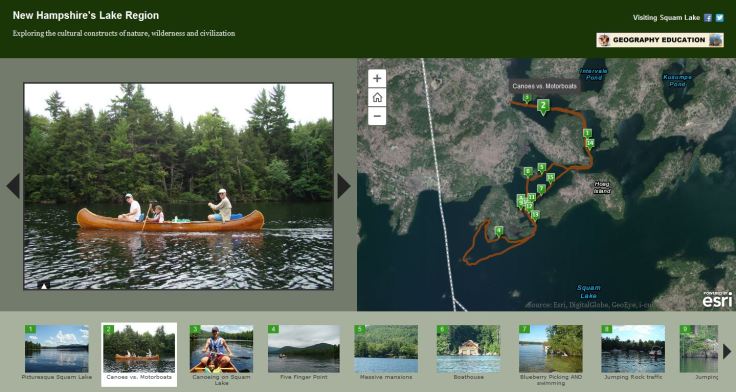Open Canoeing on Squam Lake thumbnail
This screenshot has height=392, width=736.
221,349
